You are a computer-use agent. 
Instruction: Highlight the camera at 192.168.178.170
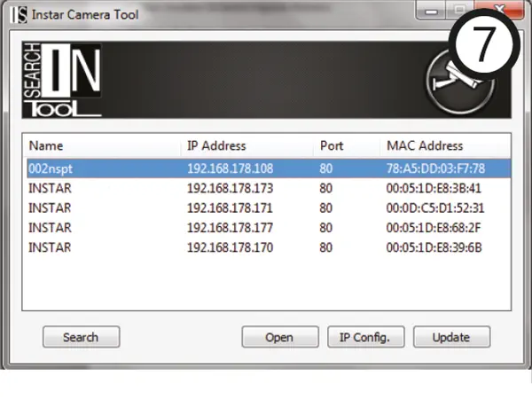coord(230,246)
